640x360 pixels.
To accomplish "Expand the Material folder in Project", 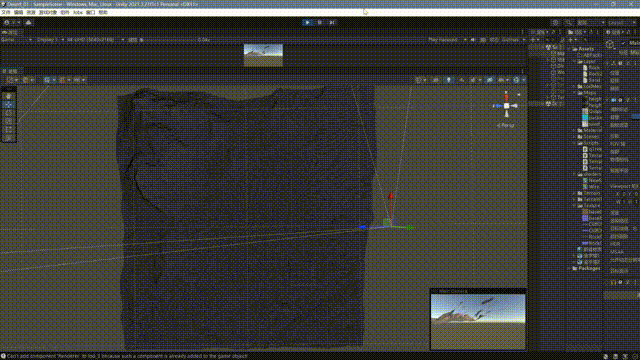I will [x=575, y=131].
